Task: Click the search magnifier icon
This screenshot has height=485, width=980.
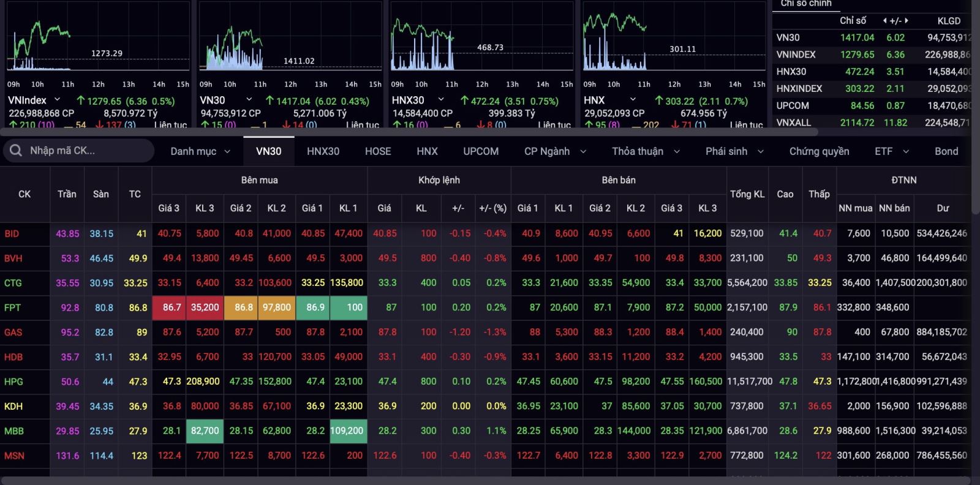Action: (16, 151)
